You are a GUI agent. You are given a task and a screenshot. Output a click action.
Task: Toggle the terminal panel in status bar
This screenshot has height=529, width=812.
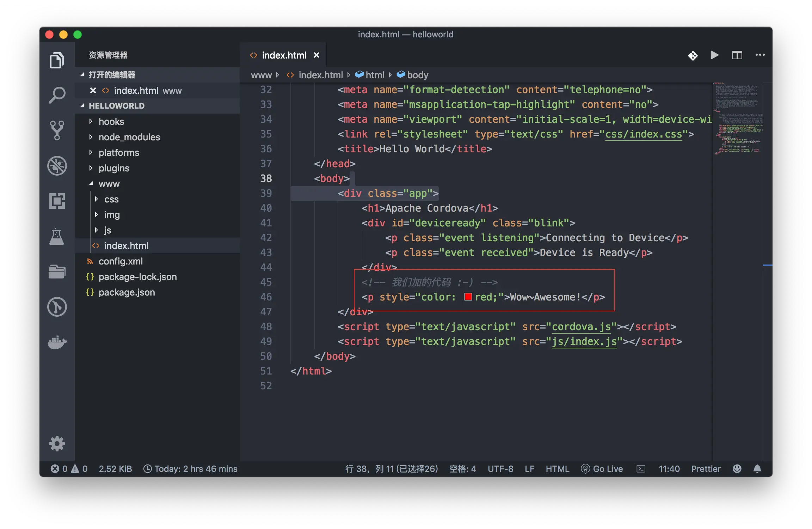coord(641,469)
